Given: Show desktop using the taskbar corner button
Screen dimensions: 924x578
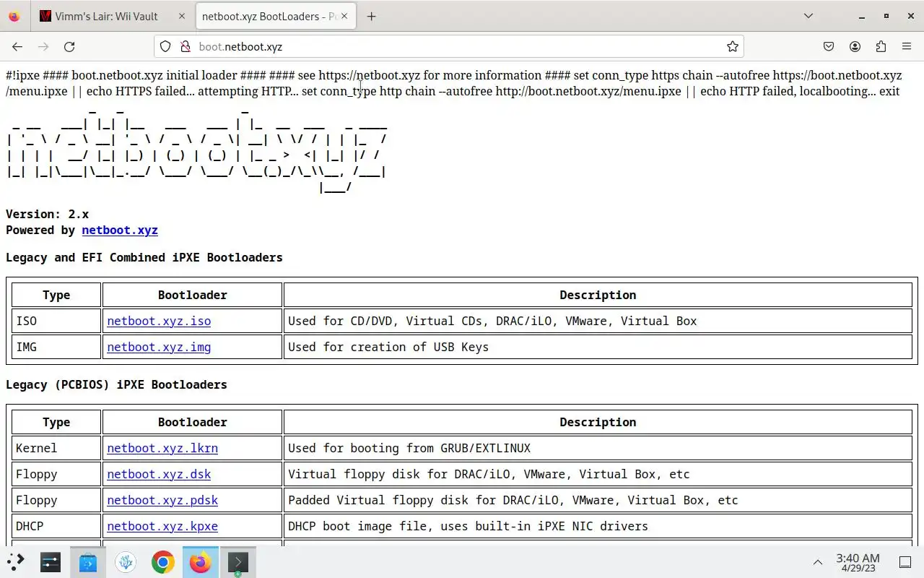Looking at the screenshot, I should [905, 561].
